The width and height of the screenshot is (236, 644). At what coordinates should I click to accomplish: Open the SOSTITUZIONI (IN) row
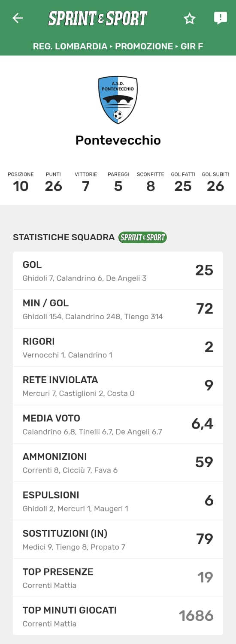[118, 539]
